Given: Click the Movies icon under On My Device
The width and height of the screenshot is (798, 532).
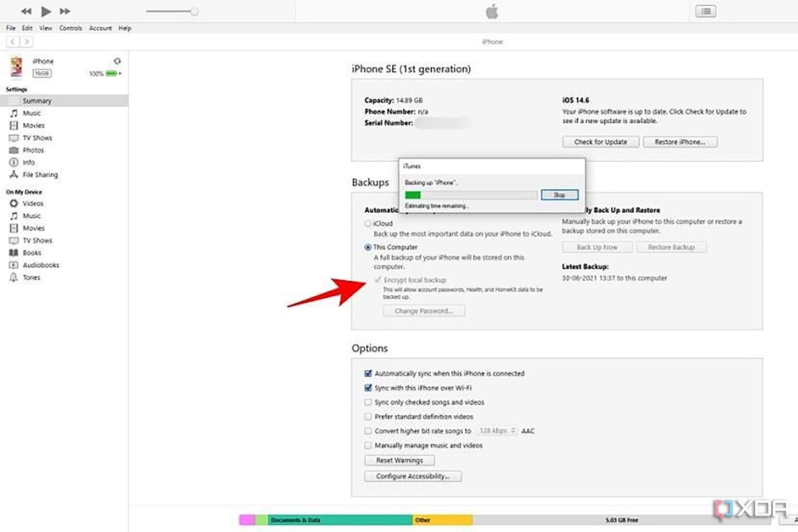Looking at the screenshot, I should pyautogui.click(x=14, y=228).
